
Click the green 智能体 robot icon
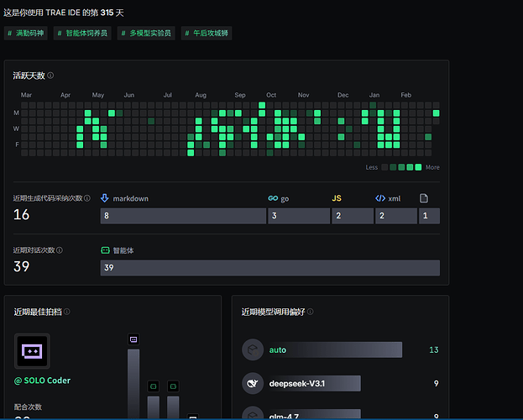click(x=106, y=250)
